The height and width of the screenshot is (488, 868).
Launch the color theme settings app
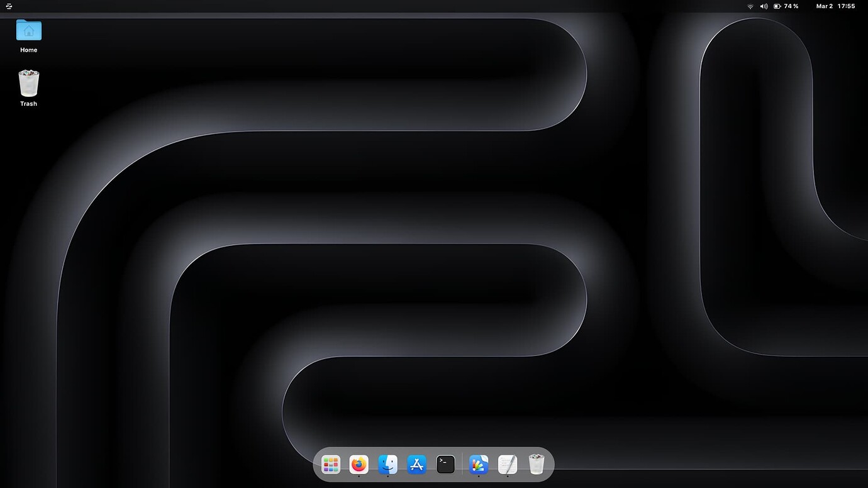(479, 464)
